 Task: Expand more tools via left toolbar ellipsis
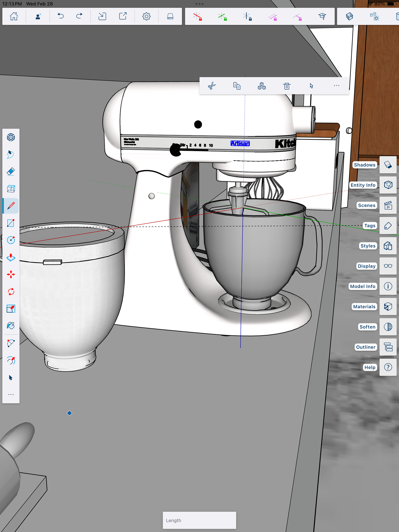(x=11, y=395)
